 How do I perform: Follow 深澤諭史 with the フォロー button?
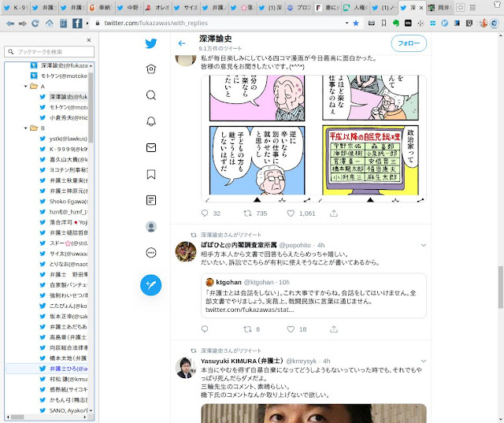[x=409, y=43]
